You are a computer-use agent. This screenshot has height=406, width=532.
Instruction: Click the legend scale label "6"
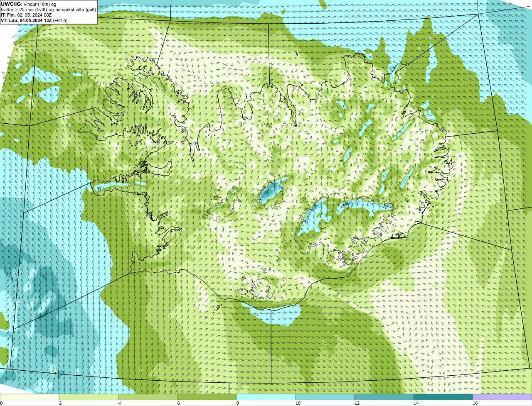point(178,403)
